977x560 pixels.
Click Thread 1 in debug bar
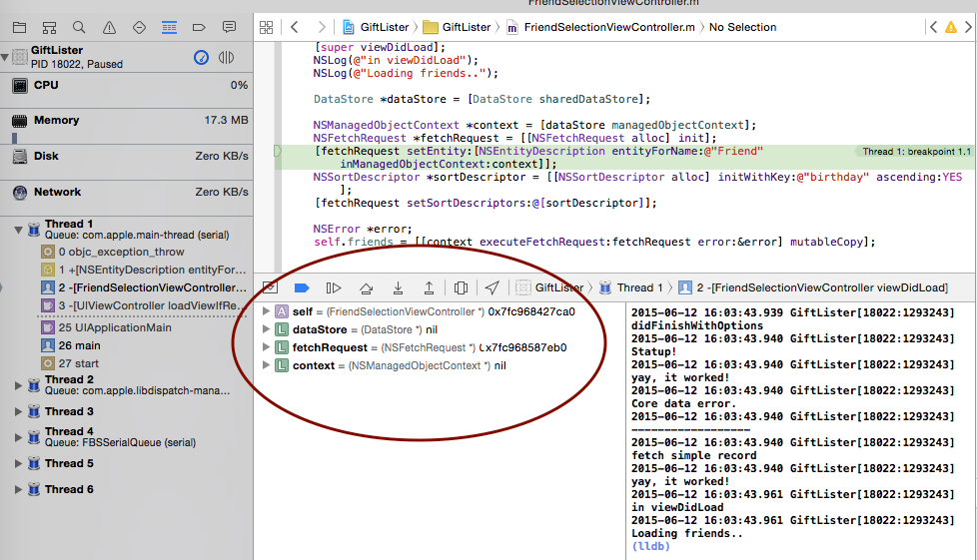pos(630,287)
